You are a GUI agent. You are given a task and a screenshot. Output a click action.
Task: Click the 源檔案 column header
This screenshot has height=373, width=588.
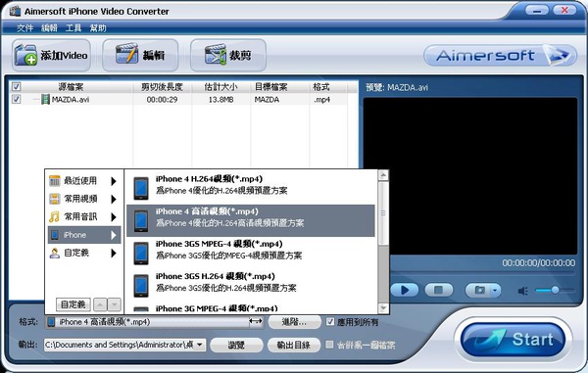pyautogui.click(x=71, y=87)
